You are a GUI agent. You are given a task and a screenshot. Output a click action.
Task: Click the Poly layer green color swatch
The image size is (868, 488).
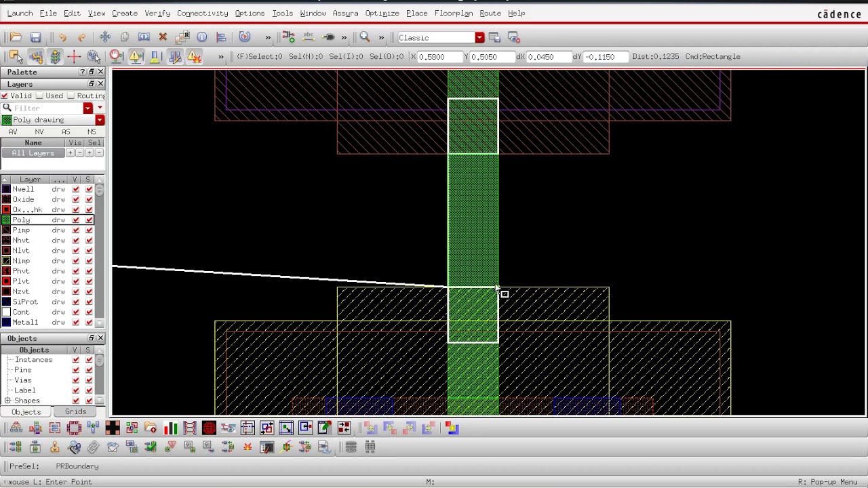6,220
